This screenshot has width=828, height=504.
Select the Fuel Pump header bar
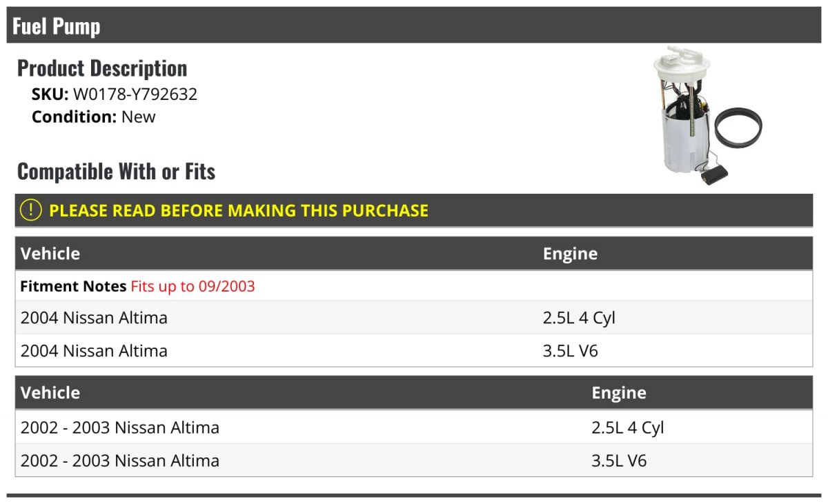[x=414, y=26]
